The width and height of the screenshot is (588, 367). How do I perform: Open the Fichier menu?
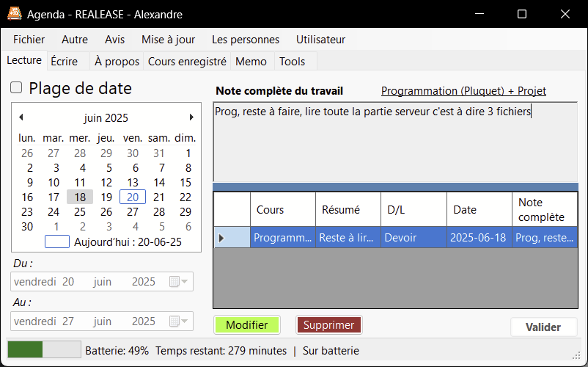pos(29,40)
